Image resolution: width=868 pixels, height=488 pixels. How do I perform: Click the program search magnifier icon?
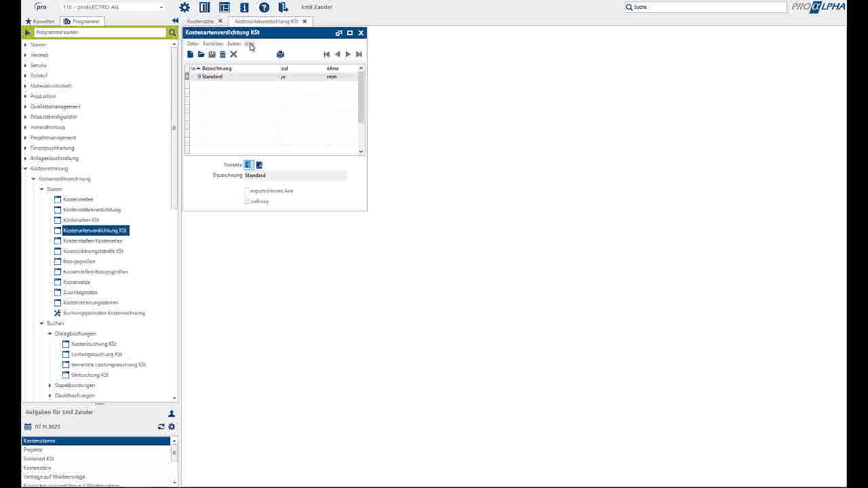coord(172,33)
